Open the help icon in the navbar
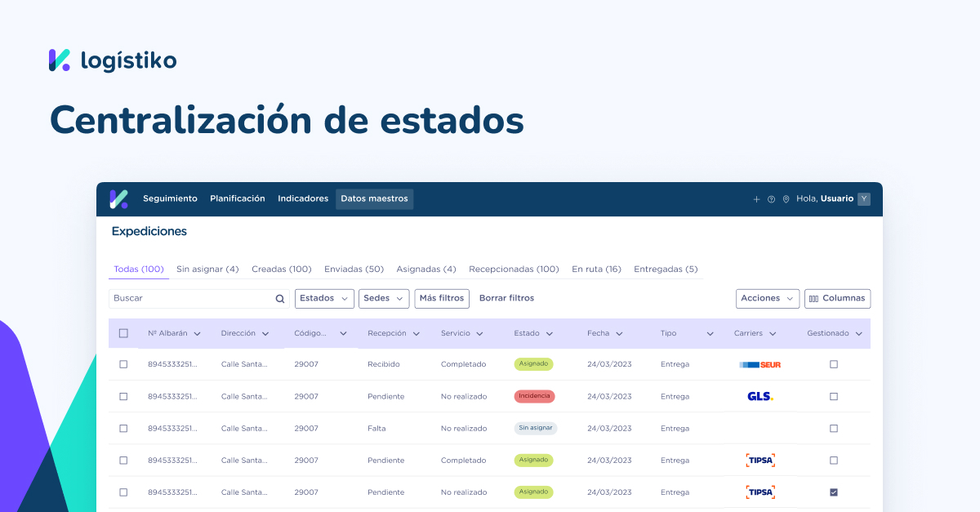Viewport: 980px width, 512px height. [x=771, y=199]
